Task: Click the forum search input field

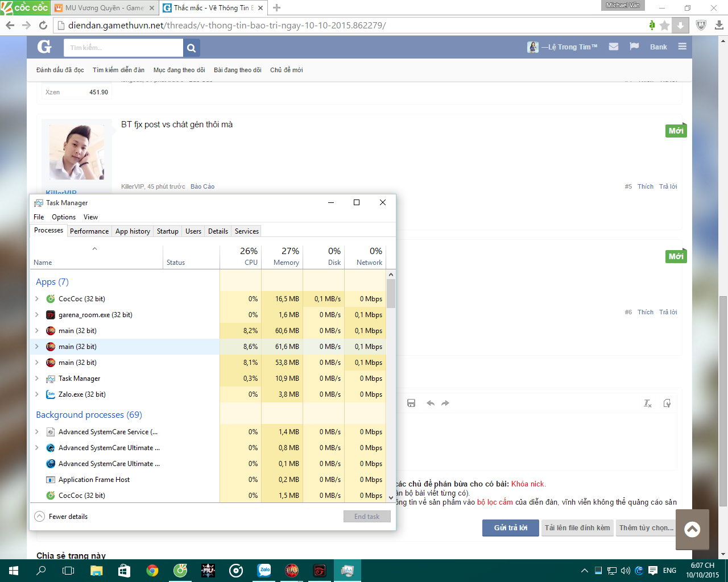Action: click(123, 48)
